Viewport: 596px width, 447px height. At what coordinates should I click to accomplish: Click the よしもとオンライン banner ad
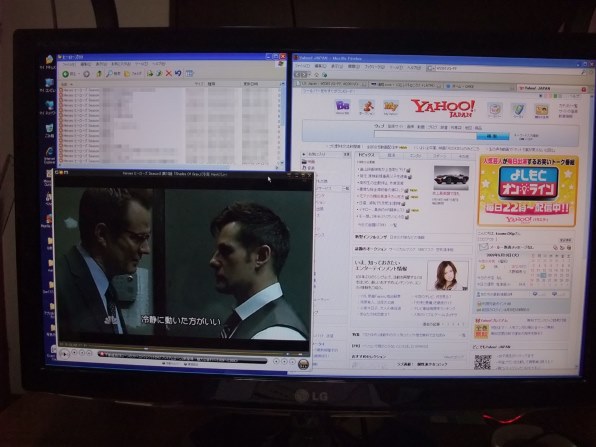[528, 190]
